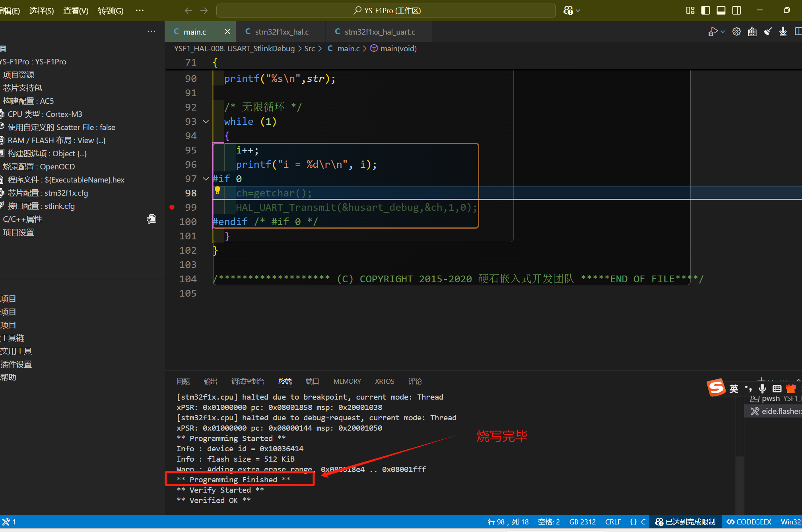
Task: Toggle the primary side bar visibility
Action: tap(706, 11)
